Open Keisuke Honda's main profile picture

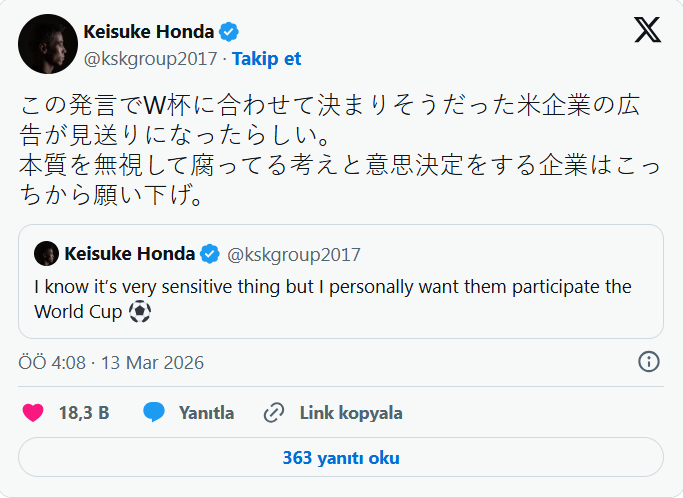pyautogui.click(x=46, y=45)
